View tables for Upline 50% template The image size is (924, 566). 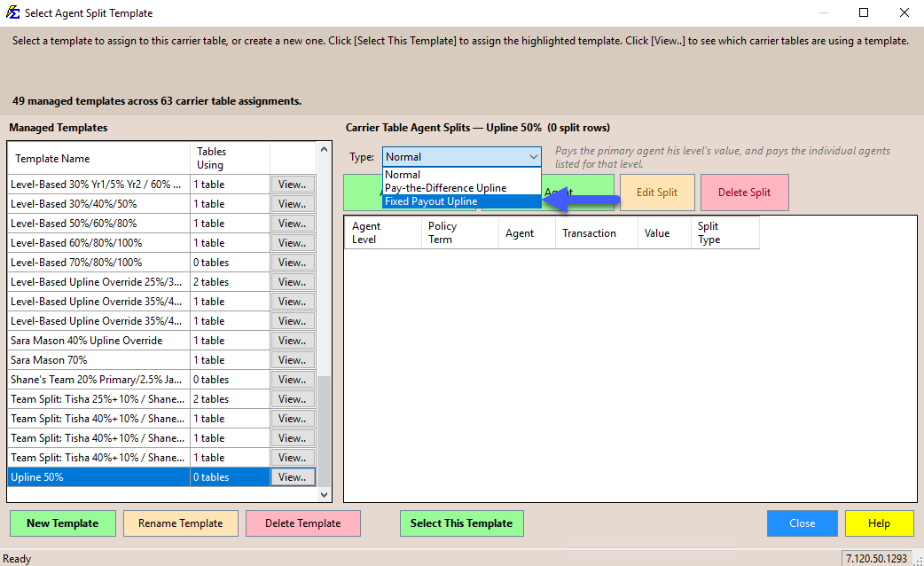293,477
